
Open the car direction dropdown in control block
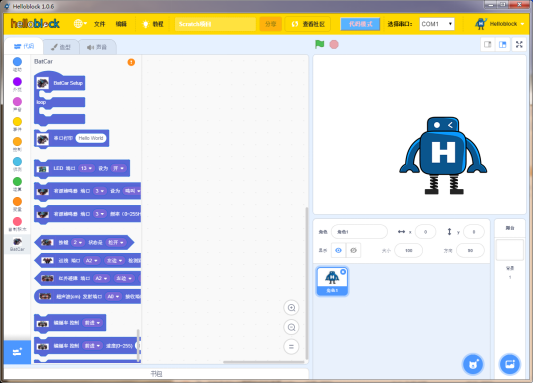point(92,322)
